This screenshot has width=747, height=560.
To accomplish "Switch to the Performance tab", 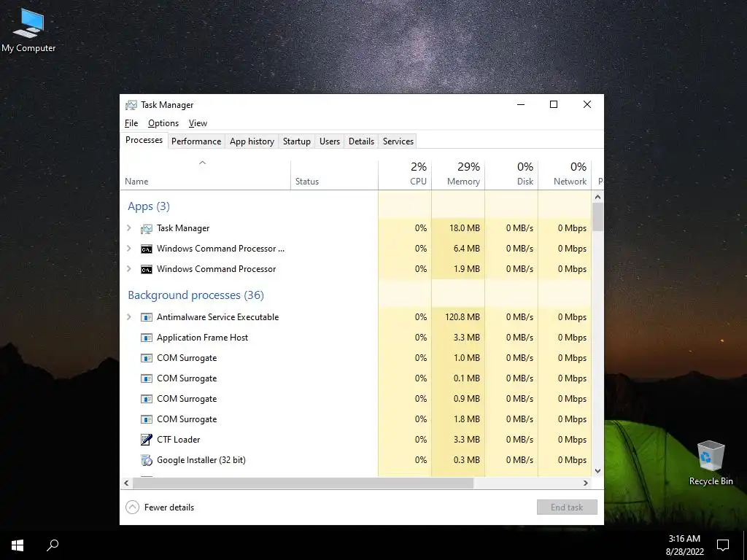I will point(196,141).
